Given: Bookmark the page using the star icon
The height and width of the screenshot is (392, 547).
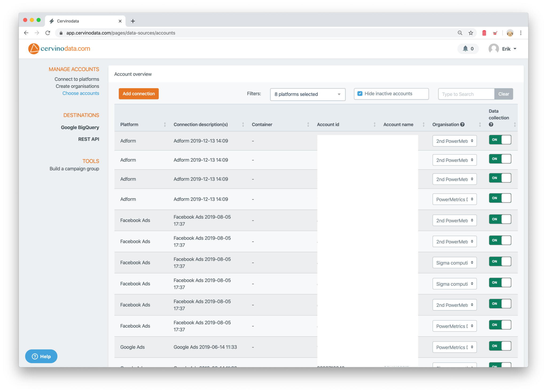Looking at the screenshot, I should pyautogui.click(x=471, y=33).
